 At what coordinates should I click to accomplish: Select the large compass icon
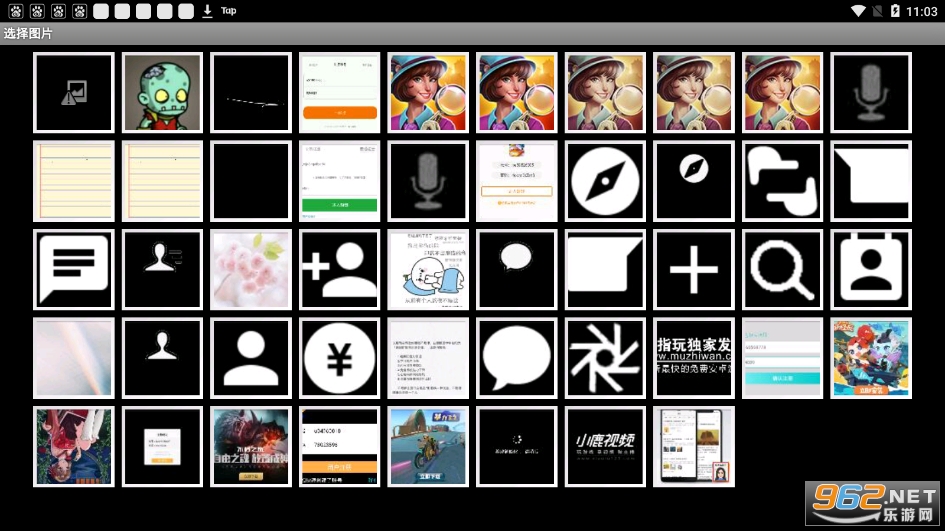[x=605, y=181]
